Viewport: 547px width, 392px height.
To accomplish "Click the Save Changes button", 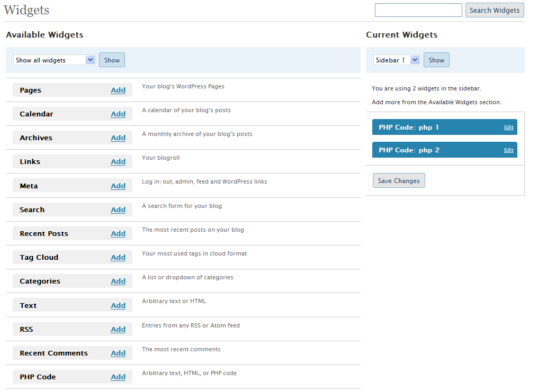I will pos(399,180).
